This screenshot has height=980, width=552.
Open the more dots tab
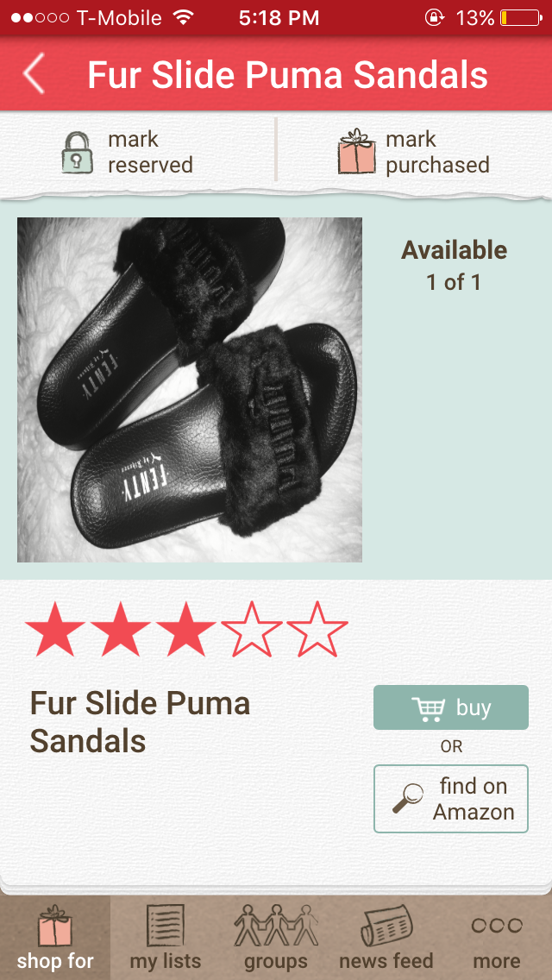[x=496, y=938]
